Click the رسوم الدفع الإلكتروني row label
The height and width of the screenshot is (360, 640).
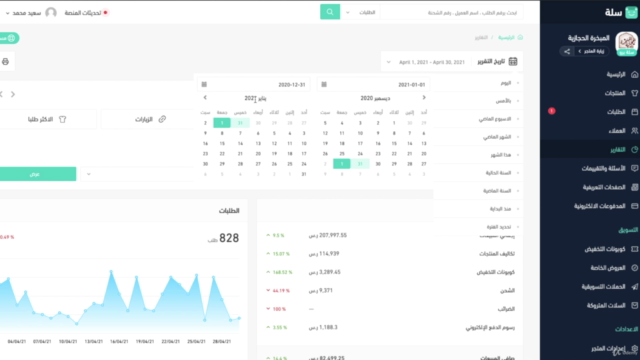[490, 327]
